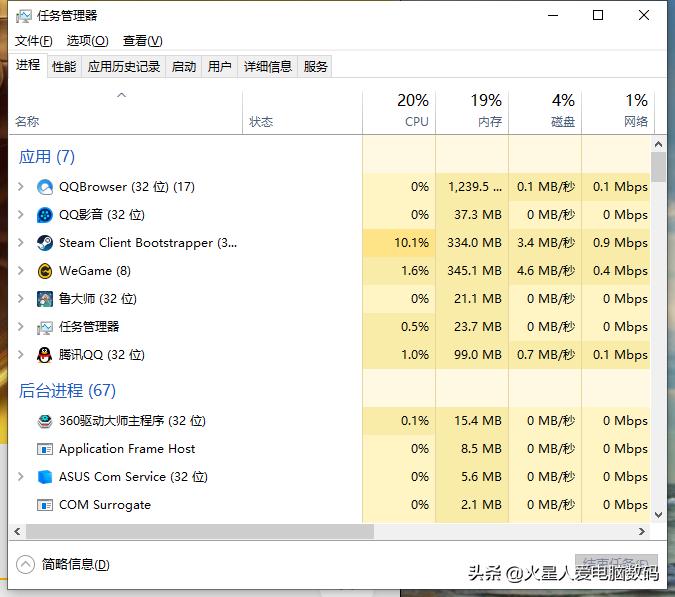The width and height of the screenshot is (675, 597).
Task: Sort processes by 磁盘 column
Action: [545, 111]
